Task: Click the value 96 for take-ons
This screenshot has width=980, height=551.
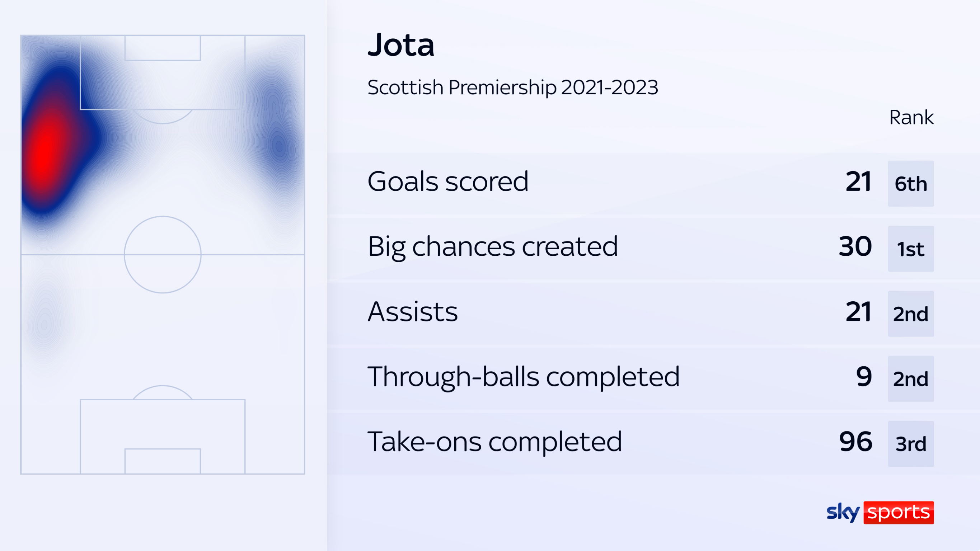Action: click(855, 442)
